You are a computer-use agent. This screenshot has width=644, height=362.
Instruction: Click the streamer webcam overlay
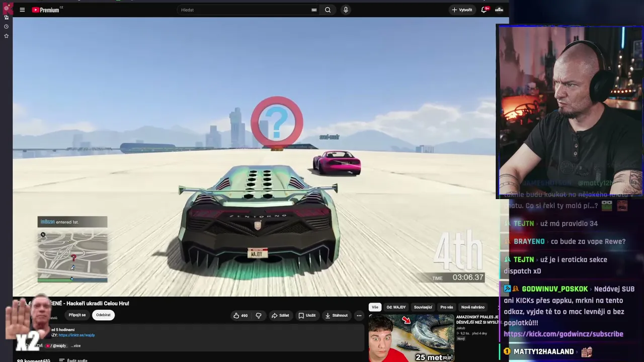click(x=570, y=111)
